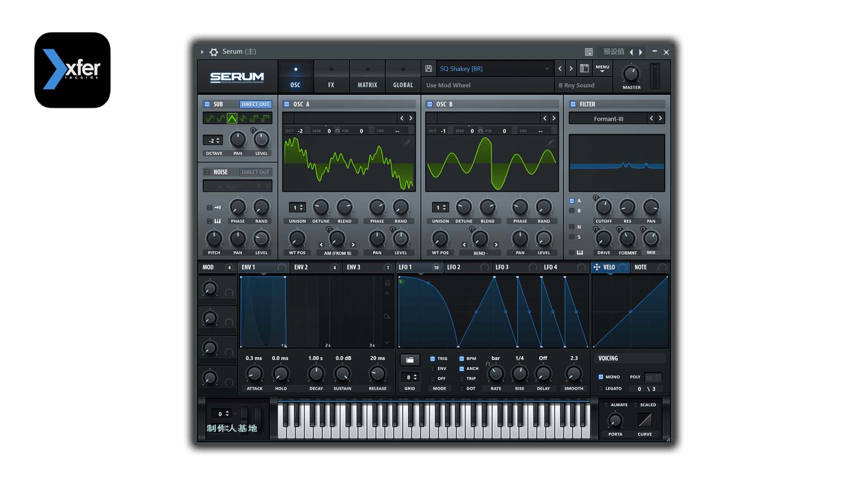The height and width of the screenshot is (488, 868).
Task: Switch to the FX tab
Action: (331, 77)
